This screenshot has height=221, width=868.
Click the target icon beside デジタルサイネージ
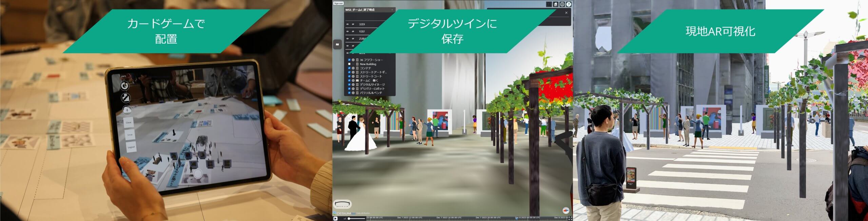coord(353,84)
